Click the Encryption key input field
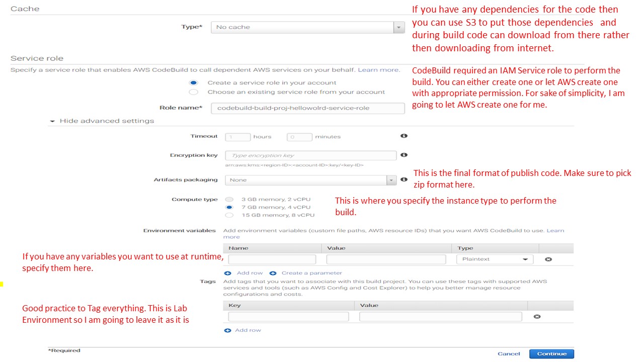The height and width of the screenshot is (362, 644). pos(310,156)
